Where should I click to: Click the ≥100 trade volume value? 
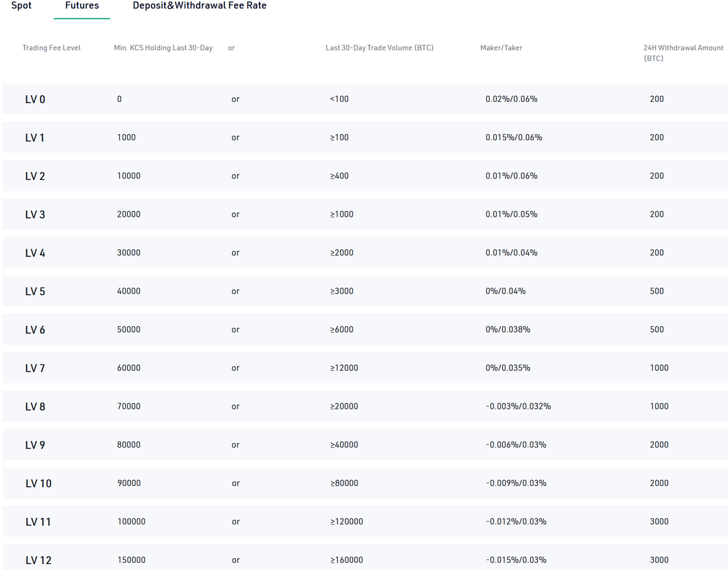click(340, 138)
